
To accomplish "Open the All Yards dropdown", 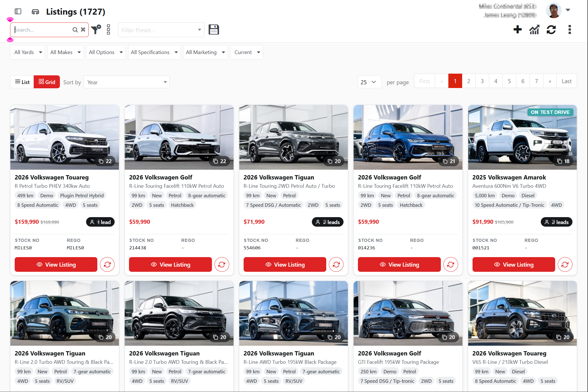I will [28, 52].
